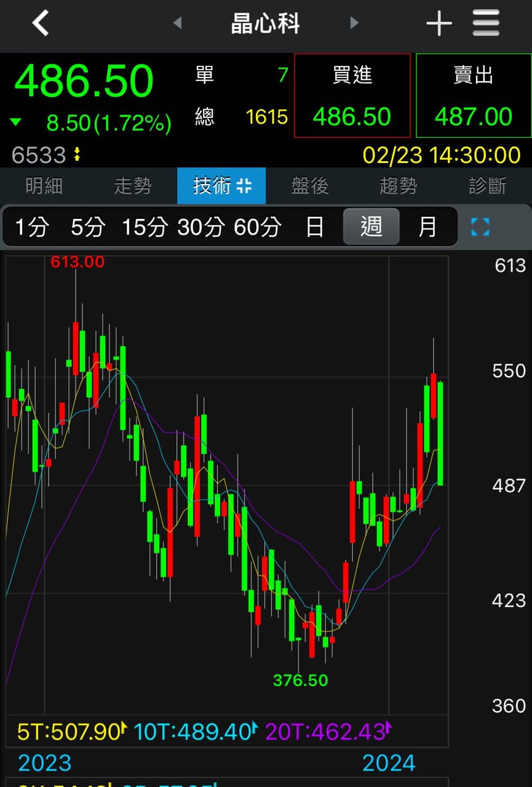Select the 技術 tab

[221, 186]
